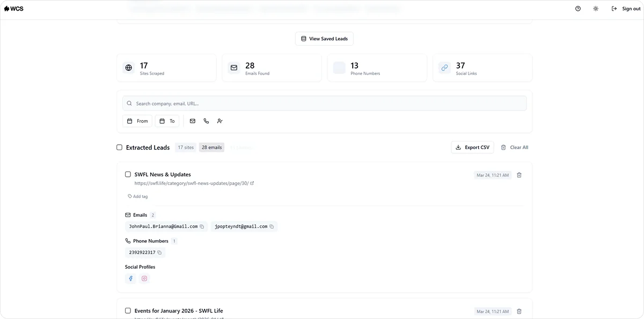Open the Facebook social profile
Screen dimensions: 644x319
[130, 279]
